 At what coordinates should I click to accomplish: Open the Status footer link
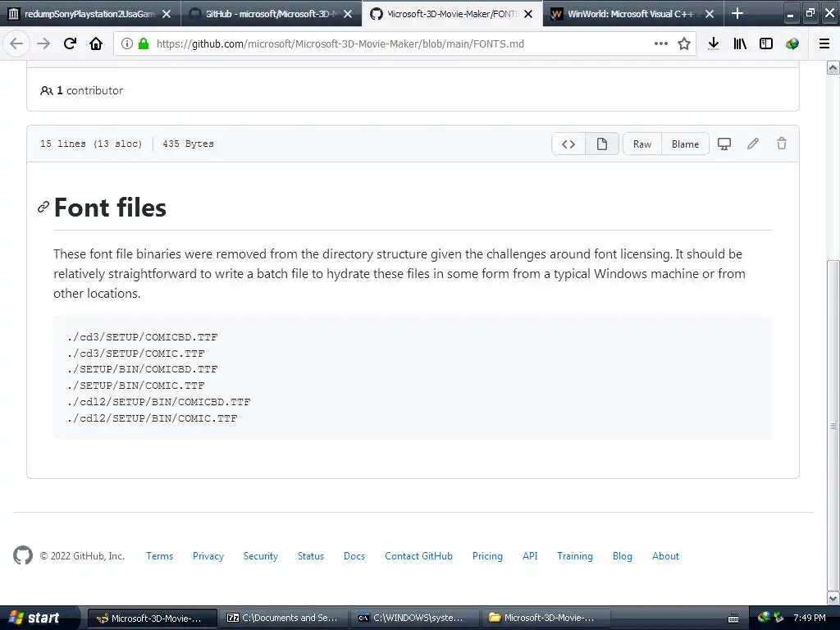click(x=311, y=556)
